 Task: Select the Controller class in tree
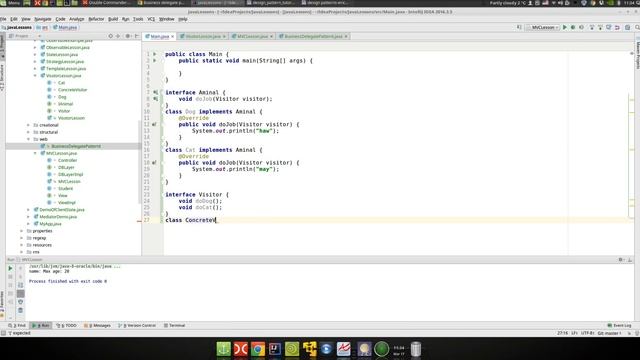(x=67, y=160)
